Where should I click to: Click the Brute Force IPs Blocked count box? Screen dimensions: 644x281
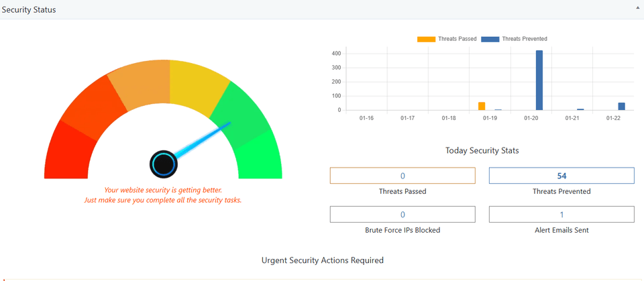click(402, 215)
